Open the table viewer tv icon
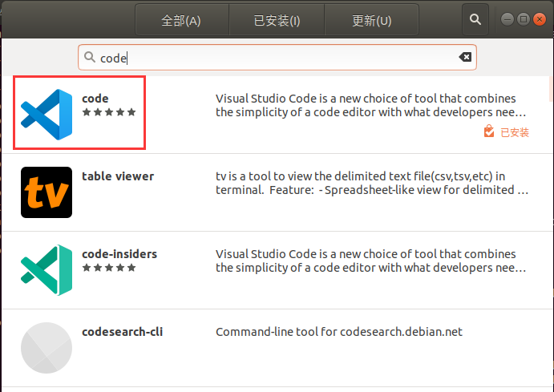Image resolution: width=554 pixels, height=392 pixels. tap(47, 192)
